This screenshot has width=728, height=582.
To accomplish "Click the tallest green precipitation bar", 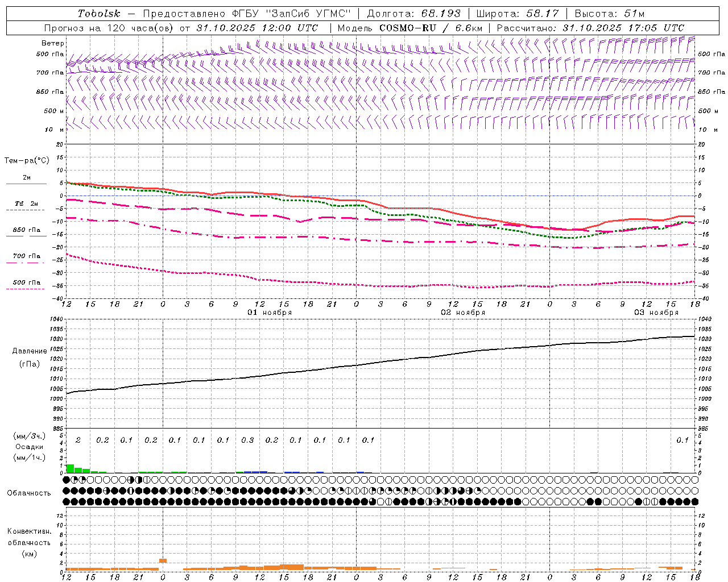I will (x=70, y=468).
